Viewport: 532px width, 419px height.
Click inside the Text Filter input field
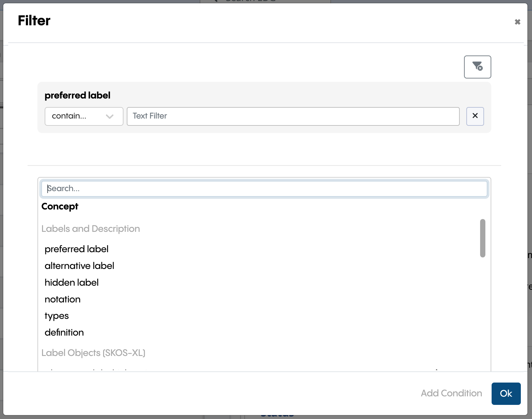tap(293, 116)
